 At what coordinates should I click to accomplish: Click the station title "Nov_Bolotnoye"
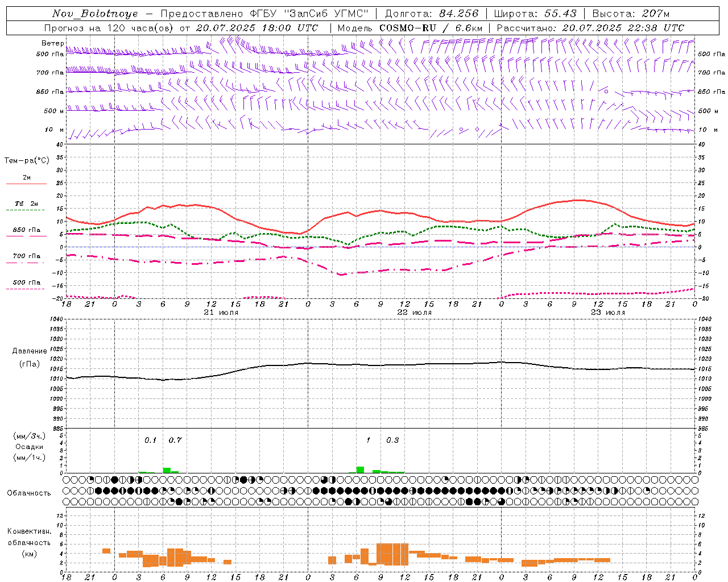95,14
